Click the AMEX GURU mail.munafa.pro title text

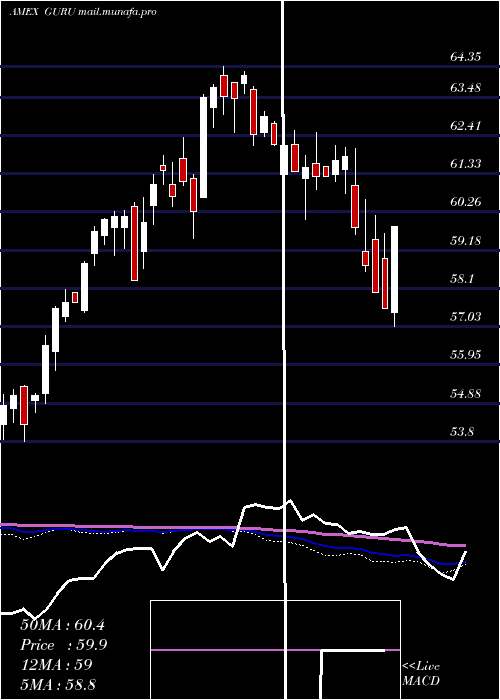(83, 12)
